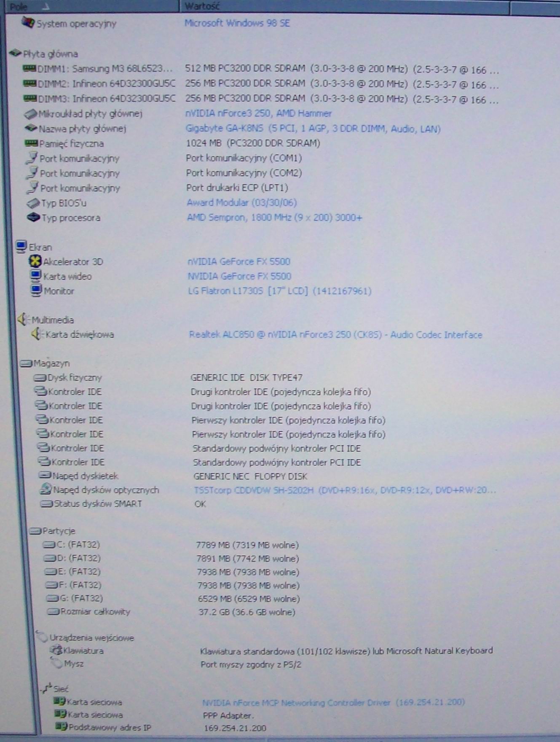Select value 1024 MB (PC3200 DDR SDRAM)
This screenshot has width=560, height=742.
pos(253,143)
